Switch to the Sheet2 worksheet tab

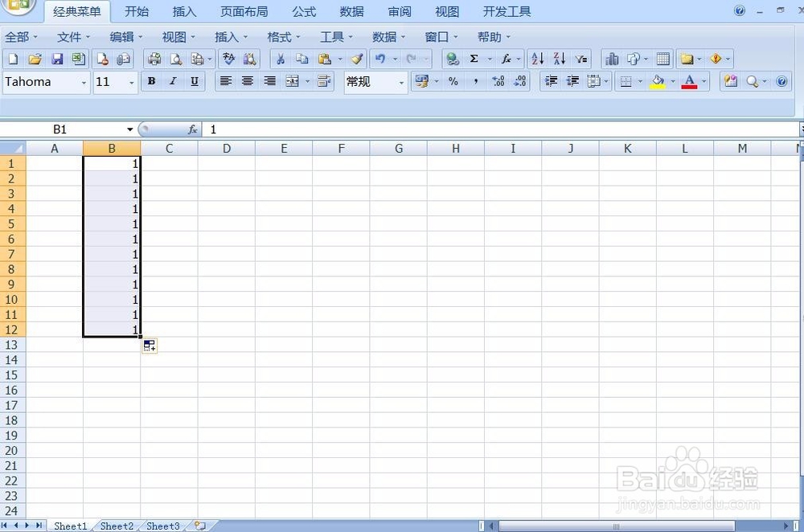click(x=116, y=526)
